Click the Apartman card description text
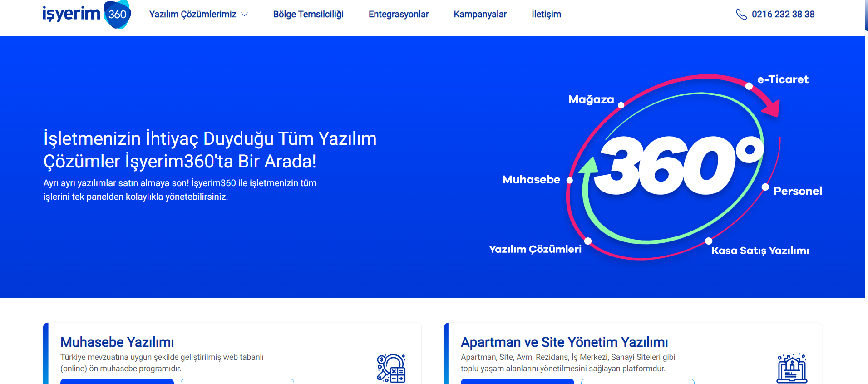The image size is (868, 384). (x=568, y=363)
